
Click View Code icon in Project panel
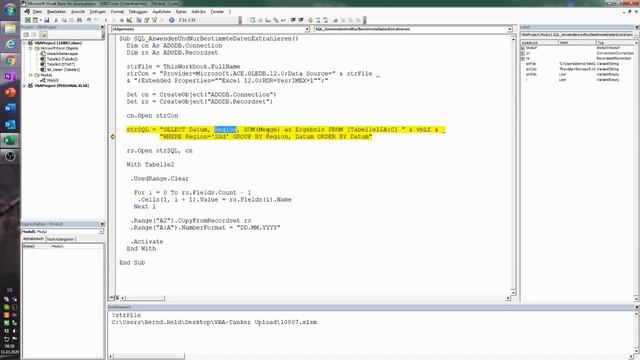coord(27,35)
